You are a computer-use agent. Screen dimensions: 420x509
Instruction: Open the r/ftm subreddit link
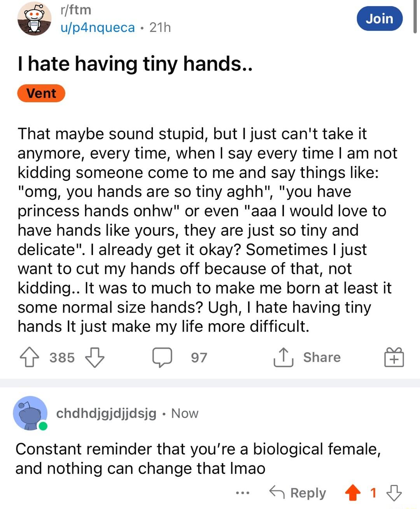coord(76,10)
